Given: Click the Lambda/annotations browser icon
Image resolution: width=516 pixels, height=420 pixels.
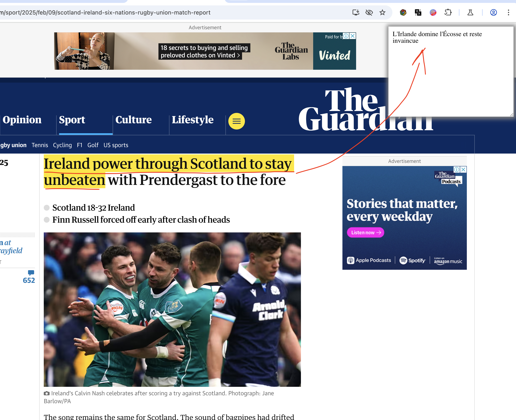Looking at the screenshot, I should coord(470,12).
